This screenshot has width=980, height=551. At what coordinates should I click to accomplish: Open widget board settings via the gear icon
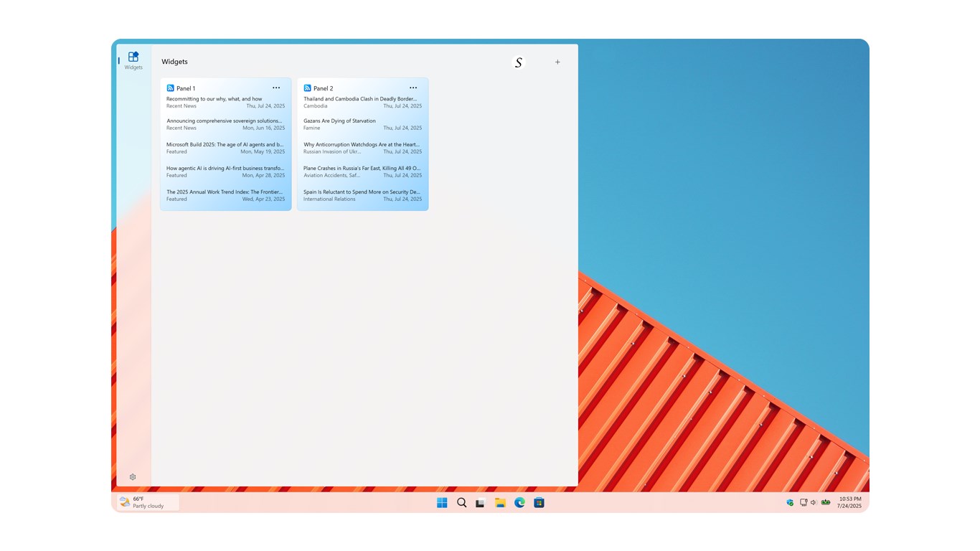pyautogui.click(x=133, y=476)
